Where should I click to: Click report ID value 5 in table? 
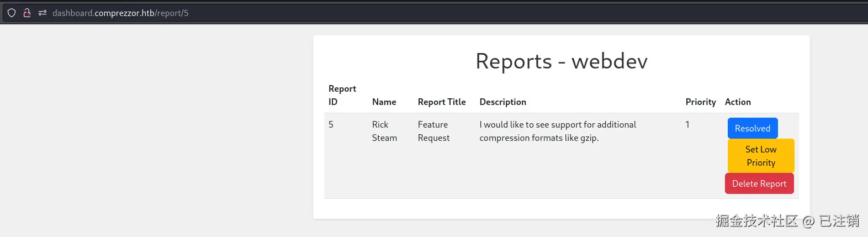click(x=331, y=125)
